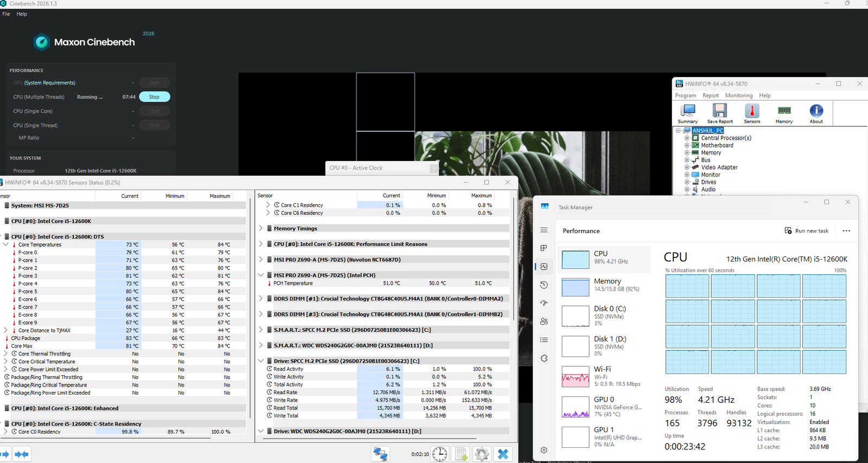Expand the S.M.A.R.T.: SPCC M.2 PCIe SSD section
This screenshot has height=463, width=868.
261,330
